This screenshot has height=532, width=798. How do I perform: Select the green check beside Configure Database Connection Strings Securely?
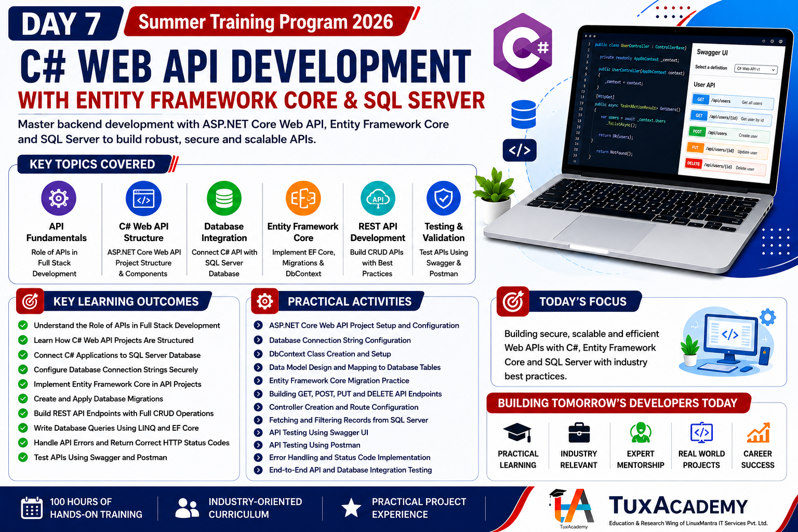click(23, 369)
